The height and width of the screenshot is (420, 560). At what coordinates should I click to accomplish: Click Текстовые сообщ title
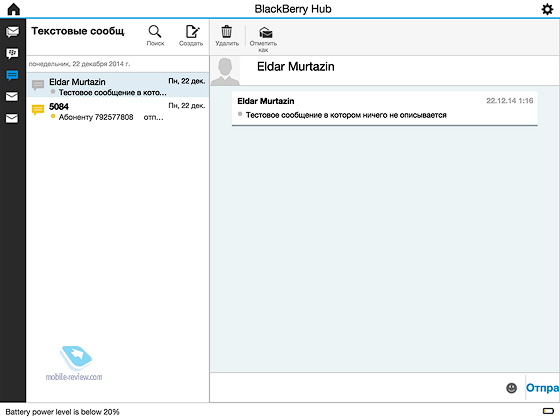pos(78,31)
